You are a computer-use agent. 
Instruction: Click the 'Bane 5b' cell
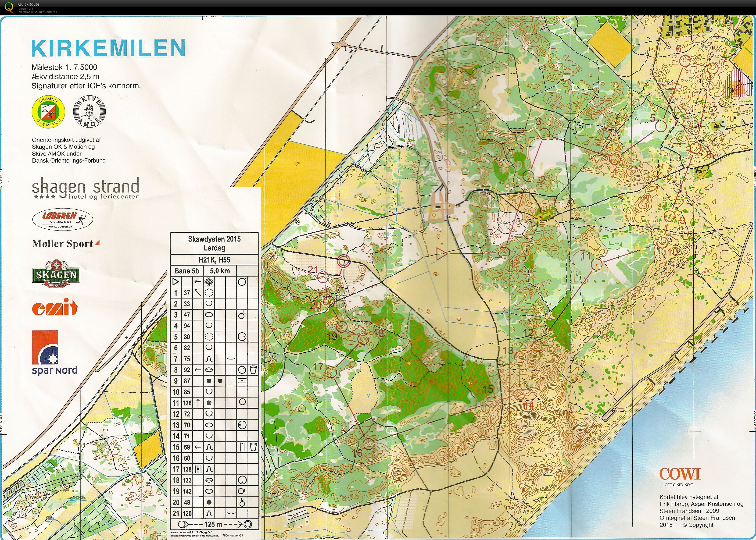[x=186, y=271]
